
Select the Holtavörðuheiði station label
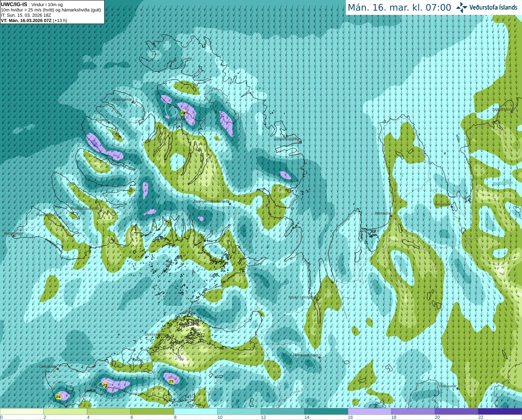coord(305,355)
